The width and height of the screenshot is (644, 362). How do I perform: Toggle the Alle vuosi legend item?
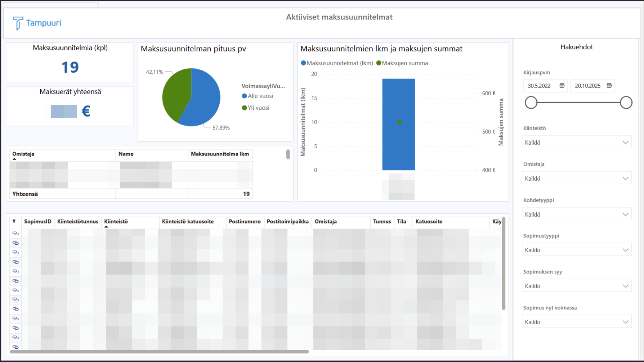click(258, 96)
